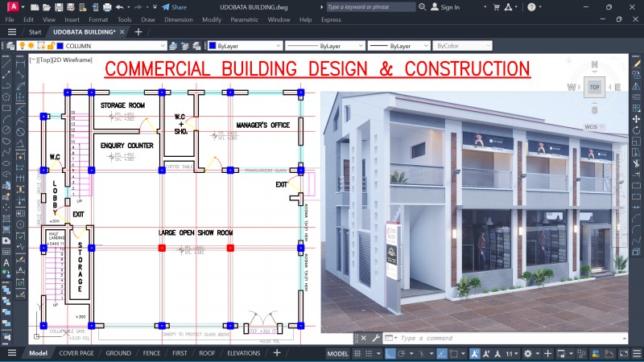This screenshot has height=362, width=644.
Task: Undo last action with Undo arrow
Action: [119, 7]
